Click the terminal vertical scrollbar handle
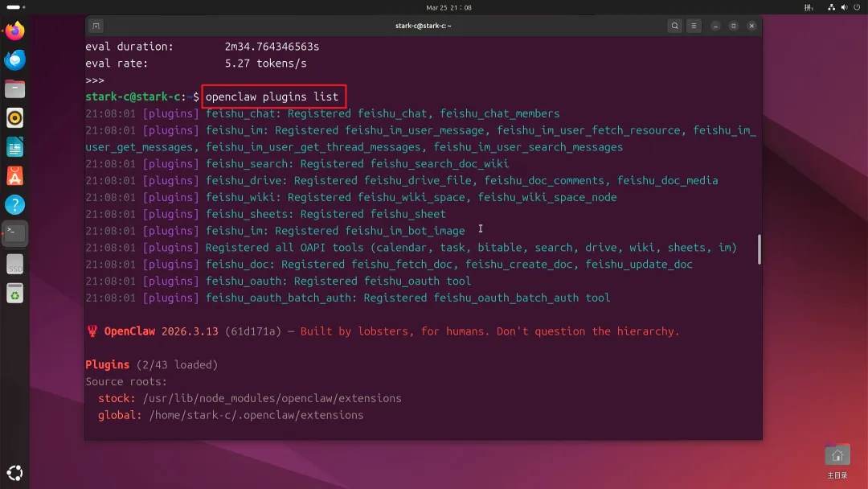This screenshot has height=489, width=868. (x=759, y=249)
